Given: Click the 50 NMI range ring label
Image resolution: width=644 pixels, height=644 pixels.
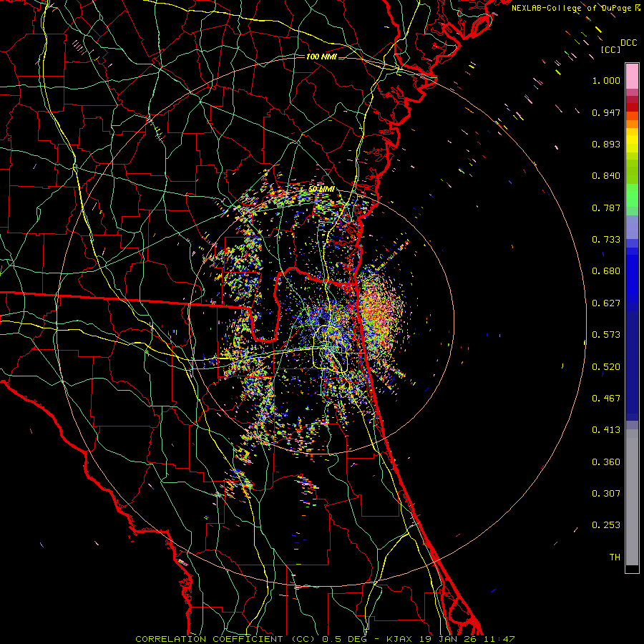Looking at the screenshot, I should point(321,190).
